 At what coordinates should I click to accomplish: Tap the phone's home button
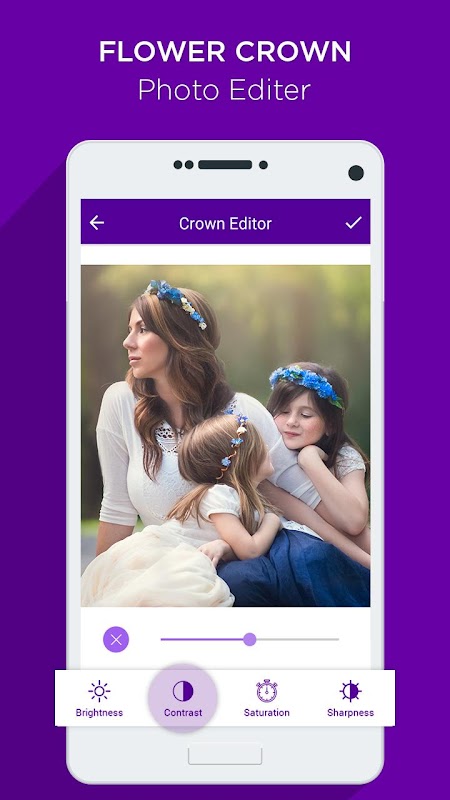pyautogui.click(x=225, y=756)
